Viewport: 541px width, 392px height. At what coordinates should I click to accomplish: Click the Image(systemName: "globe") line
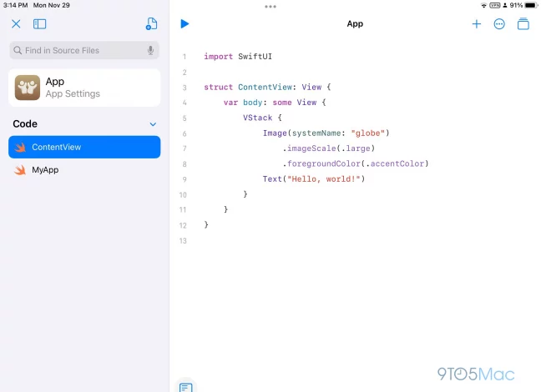click(326, 133)
